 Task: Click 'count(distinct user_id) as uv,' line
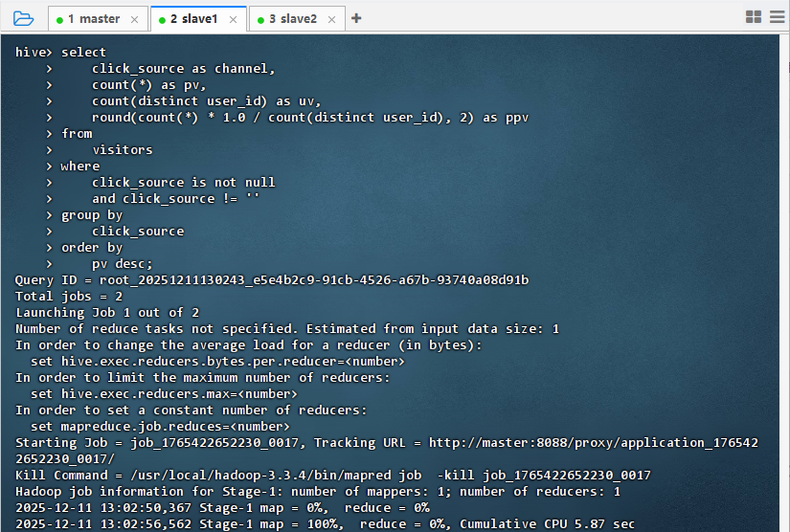207,101
